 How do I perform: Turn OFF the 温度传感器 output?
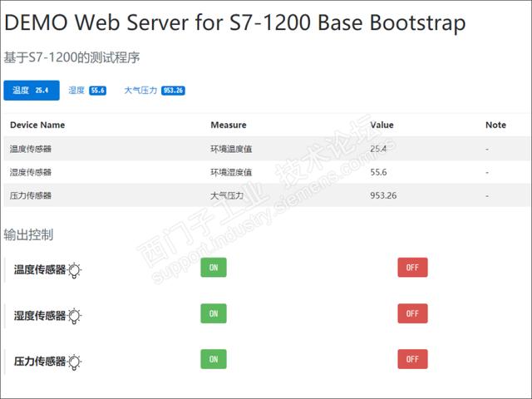click(412, 268)
